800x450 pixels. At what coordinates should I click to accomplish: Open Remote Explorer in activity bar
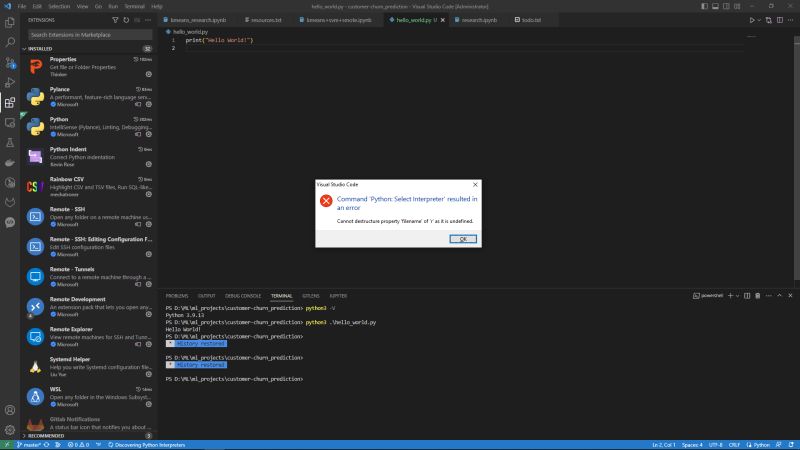[x=10, y=122]
